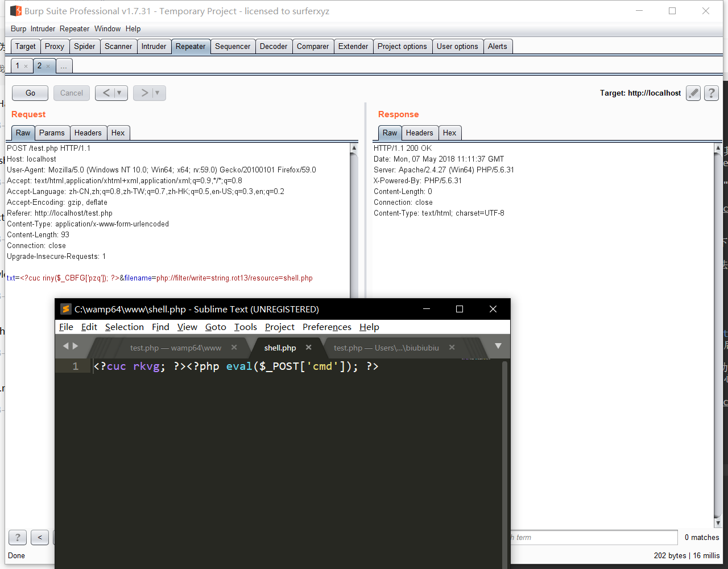Click the Cancel button
The width and height of the screenshot is (728, 569).
point(72,93)
